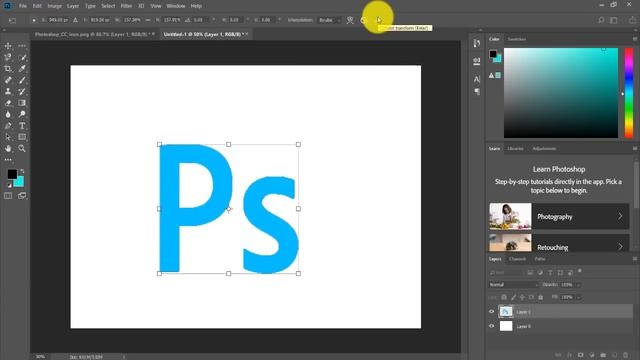Pick a color in the color field
The width and height of the screenshot is (640, 360).
coord(561,93)
